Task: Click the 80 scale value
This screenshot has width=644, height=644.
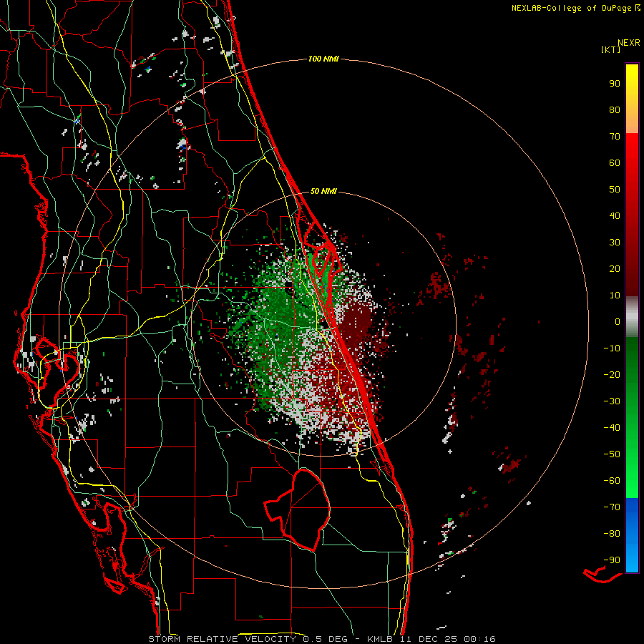Action: click(x=615, y=110)
